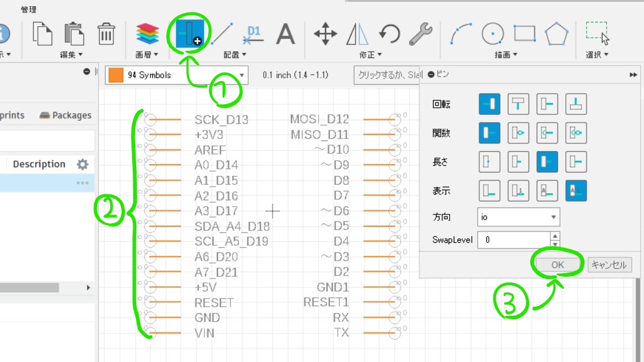Select the Paste clipboard icon
The image size is (644, 362).
click(x=74, y=33)
